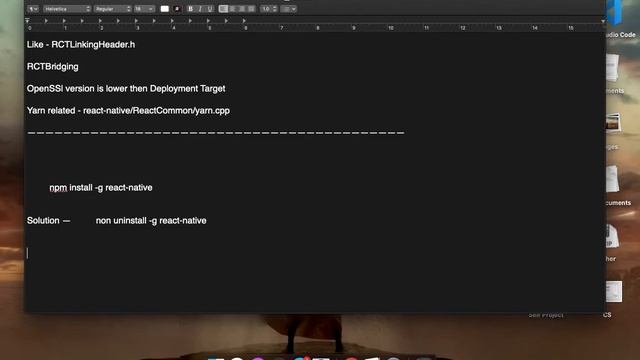Toggle bold formatting

pos(190,9)
